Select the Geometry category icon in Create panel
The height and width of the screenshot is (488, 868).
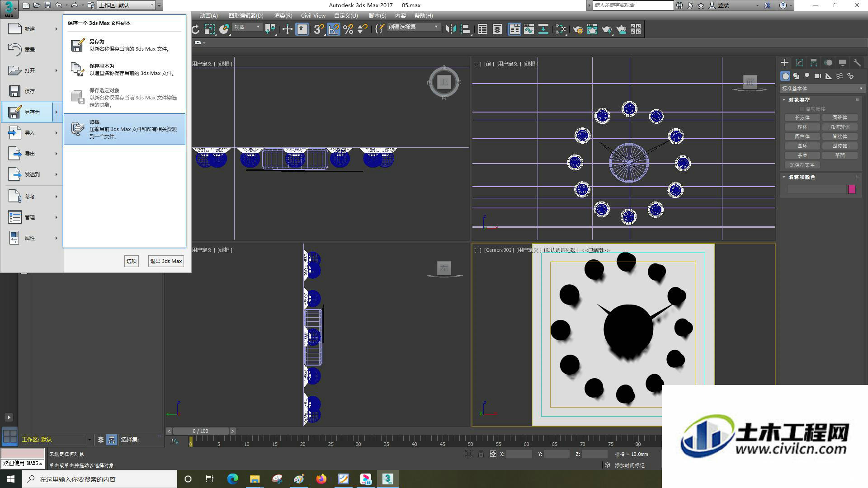point(785,76)
